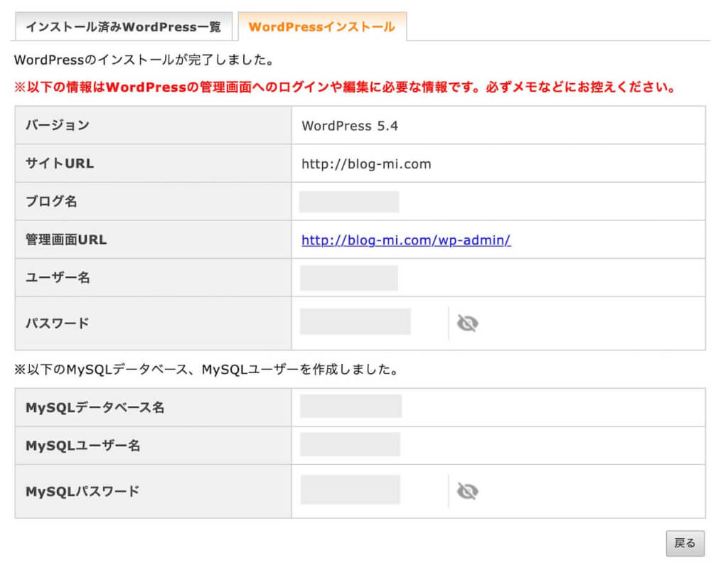The height and width of the screenshot is (568, 728).
Task: Click the masked MySQLユーザー名 value
Action: pos(350,444)
